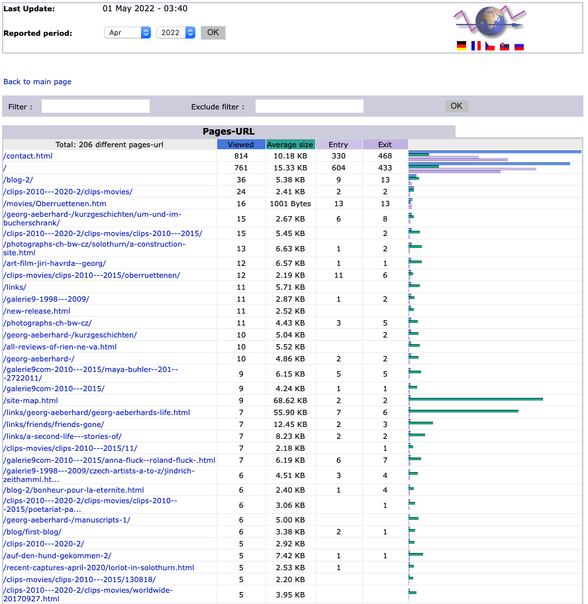The width and height of the screenshot is (588, 604).
Task: Open /clips-movies/clips-2010---2015/130818/ link
Action: (x=79, y=580)
